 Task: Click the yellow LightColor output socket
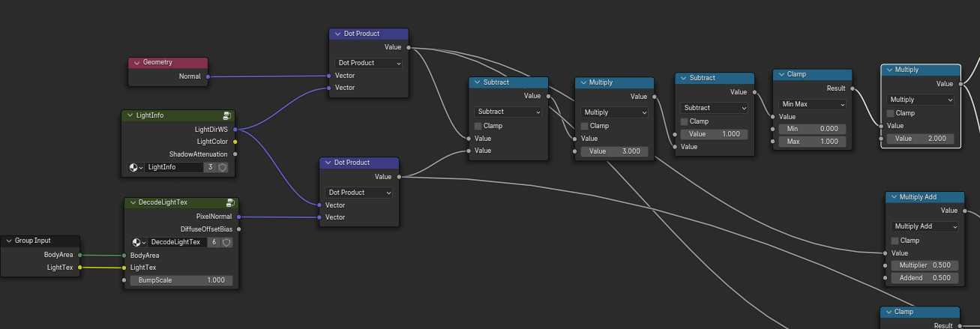235,142
